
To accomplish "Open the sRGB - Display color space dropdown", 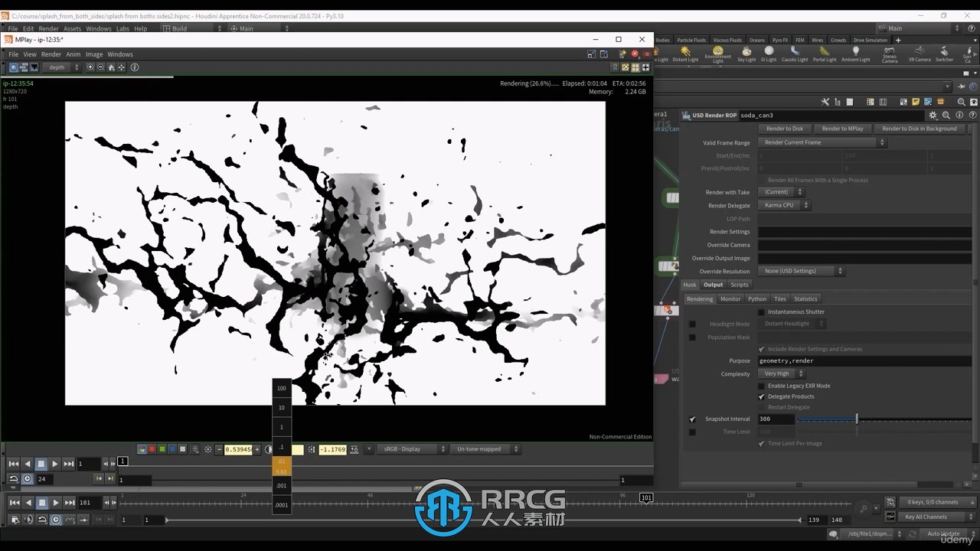I will coord(412,449).
